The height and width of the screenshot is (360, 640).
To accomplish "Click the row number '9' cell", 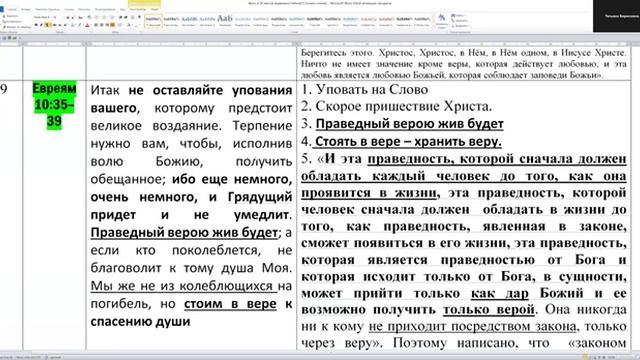I will point(4,89).
